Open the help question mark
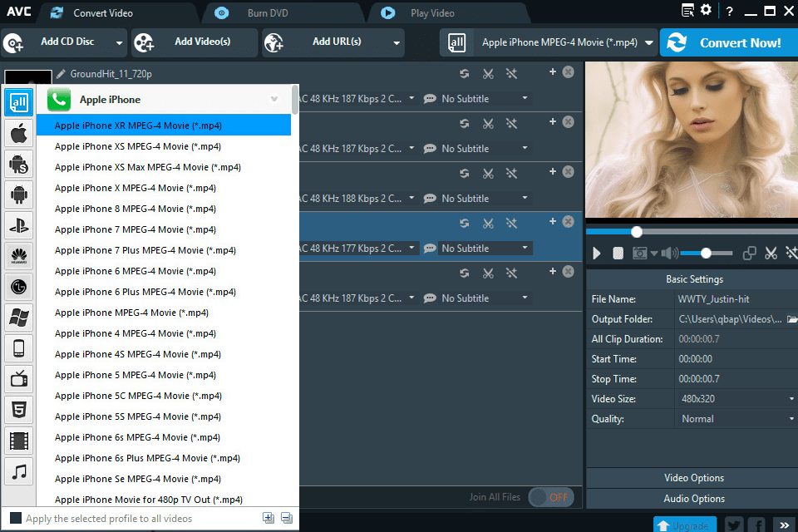The width and height of the screenshot is (798, 532). coord(730,11)
